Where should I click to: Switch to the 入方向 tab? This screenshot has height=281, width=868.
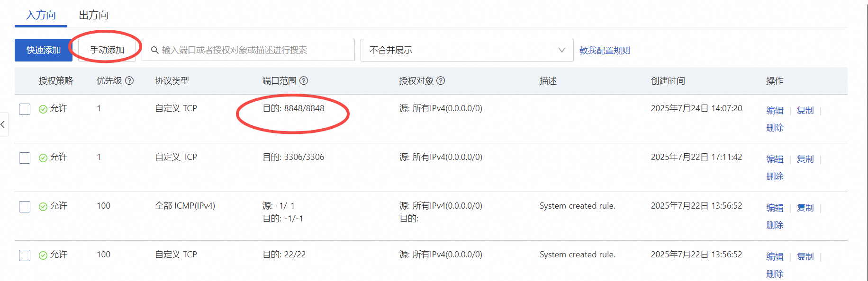[x=41, y=15]
